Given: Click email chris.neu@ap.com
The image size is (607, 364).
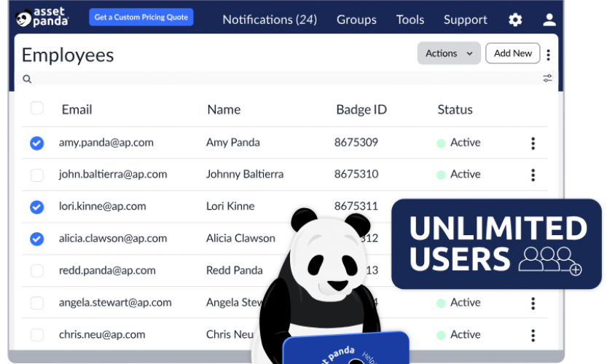Looking at the screenshot, I should coord(102,335).
